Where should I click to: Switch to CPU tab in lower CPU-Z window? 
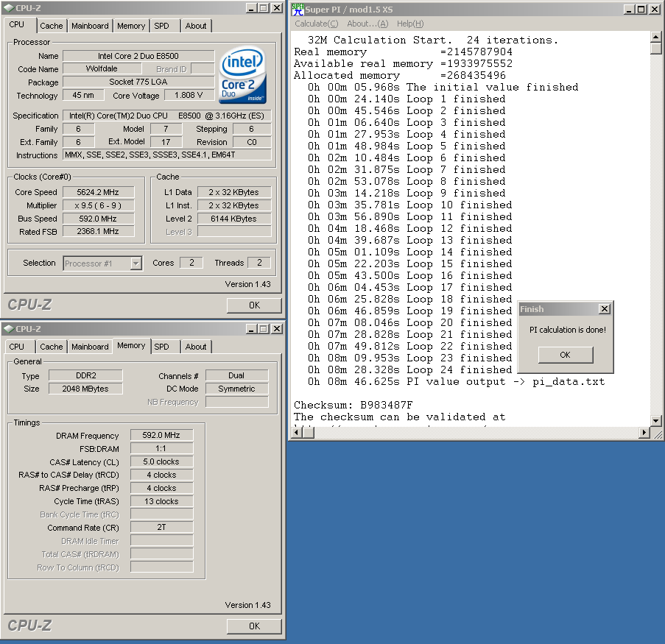pos(17,347)
